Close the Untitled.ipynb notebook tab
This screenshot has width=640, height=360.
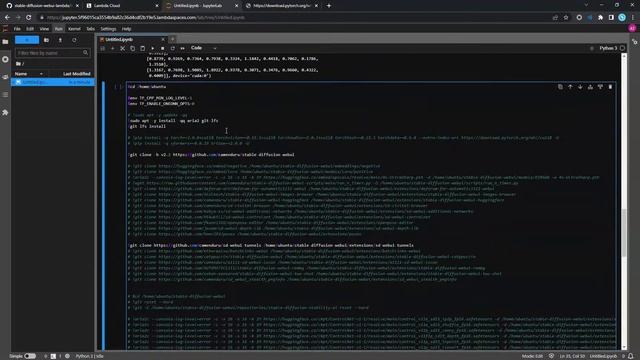point(163,40)
